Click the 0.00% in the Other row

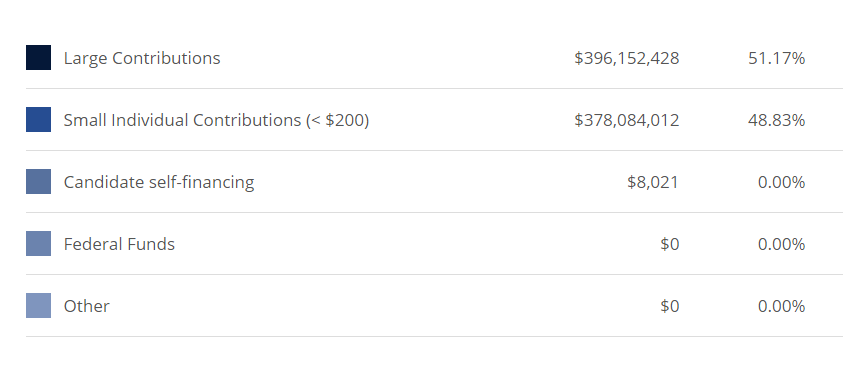[781, 306]
